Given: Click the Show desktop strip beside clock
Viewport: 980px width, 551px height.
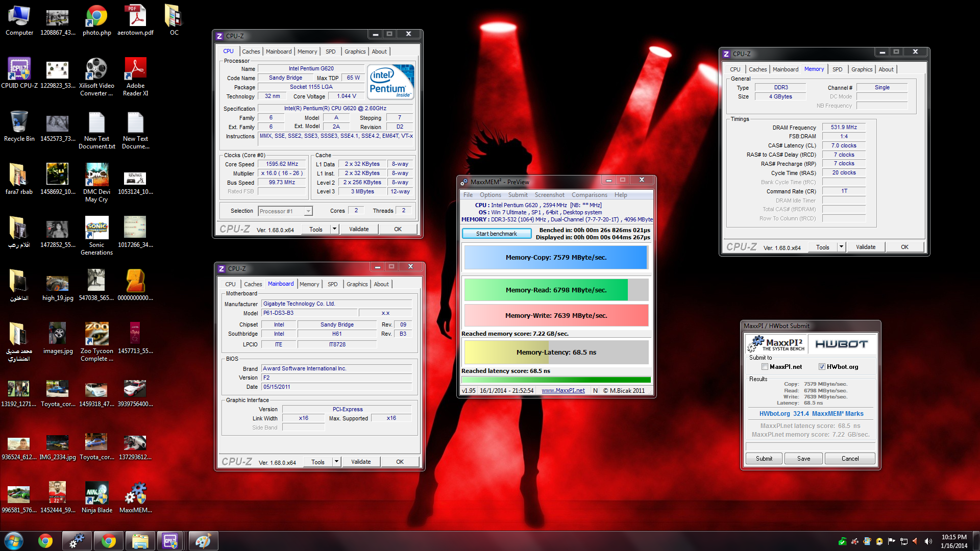Looking at the screenshot, I should click(x=976, y=541).
